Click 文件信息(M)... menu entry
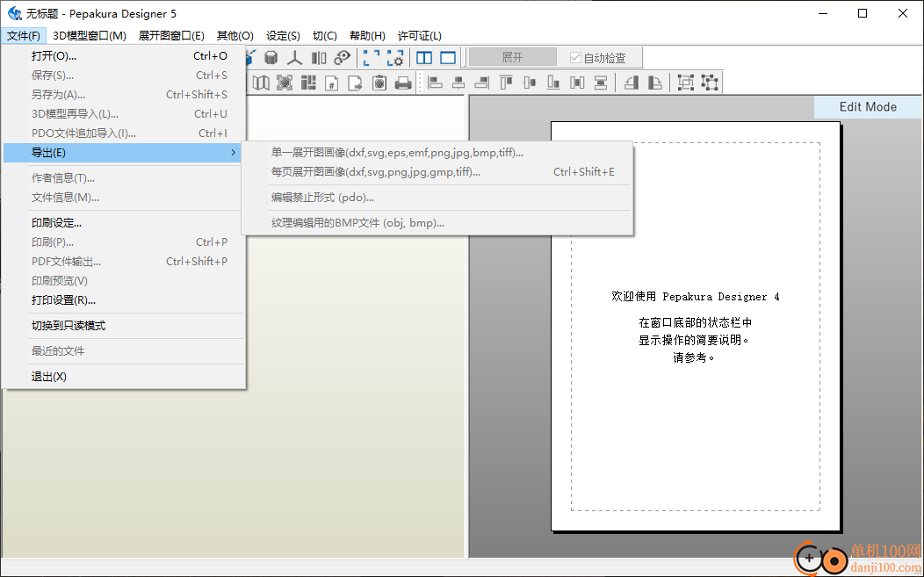Image resolution: width=924 pixels, height=577 pixels. (123, 198)
